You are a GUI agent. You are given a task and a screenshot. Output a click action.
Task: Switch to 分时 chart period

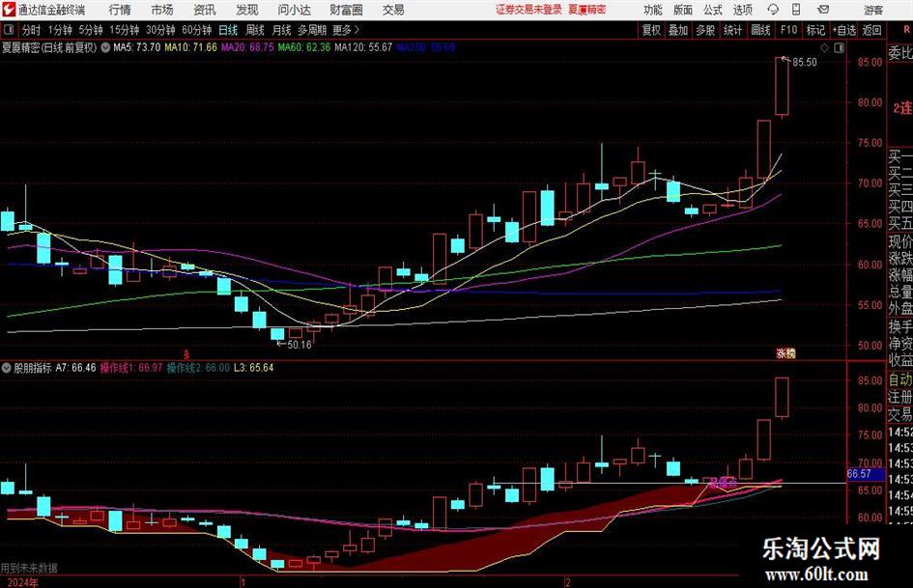31,30
